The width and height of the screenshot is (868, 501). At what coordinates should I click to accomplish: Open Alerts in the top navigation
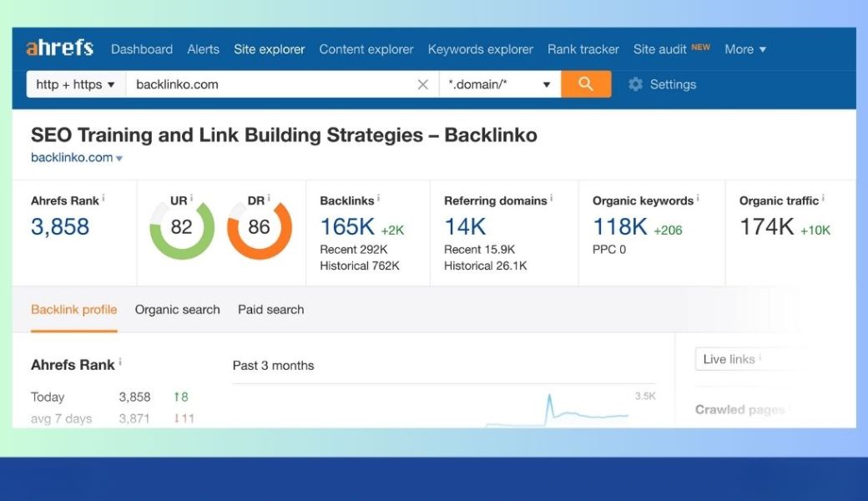[203, 49]
